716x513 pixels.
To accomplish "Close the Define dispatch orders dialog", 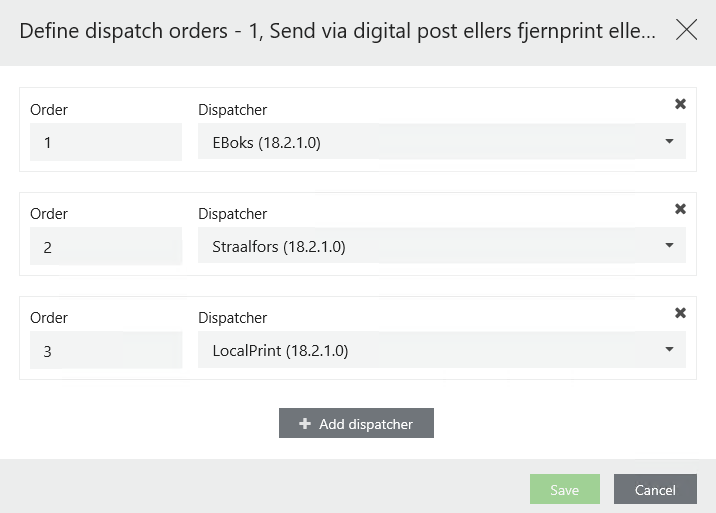I will coord(687,30).
